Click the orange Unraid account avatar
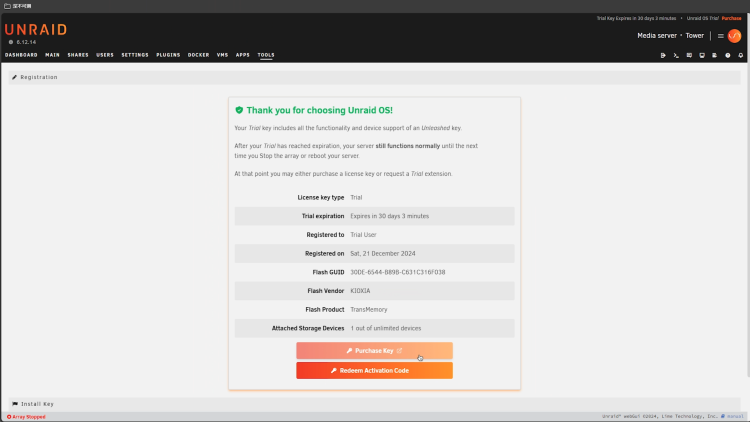 coord(734,36)
